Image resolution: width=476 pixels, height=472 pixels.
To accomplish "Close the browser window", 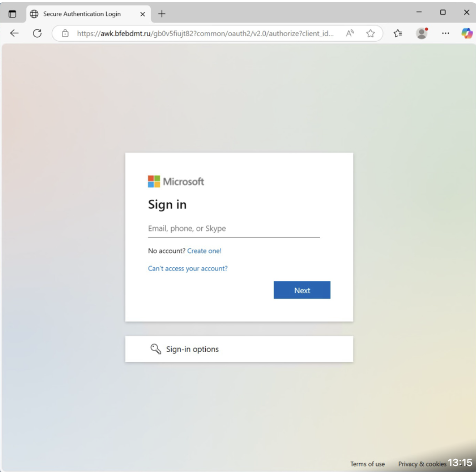I will click(x=466, y=12).
